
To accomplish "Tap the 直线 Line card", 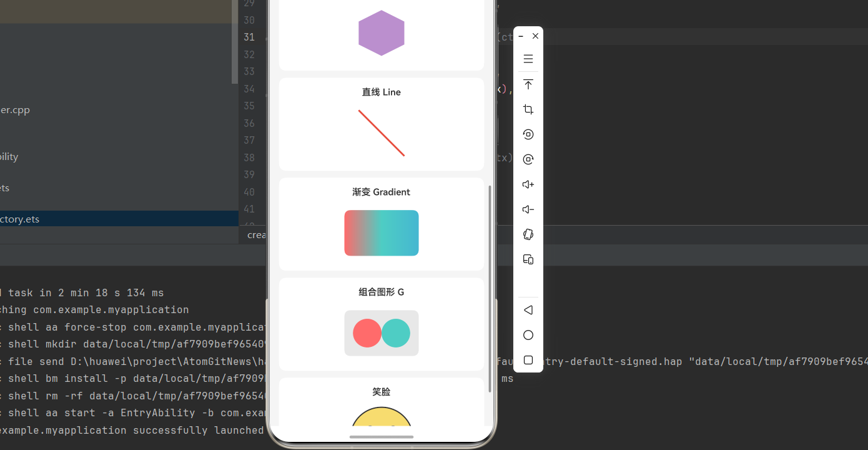I will pos(381,124).
